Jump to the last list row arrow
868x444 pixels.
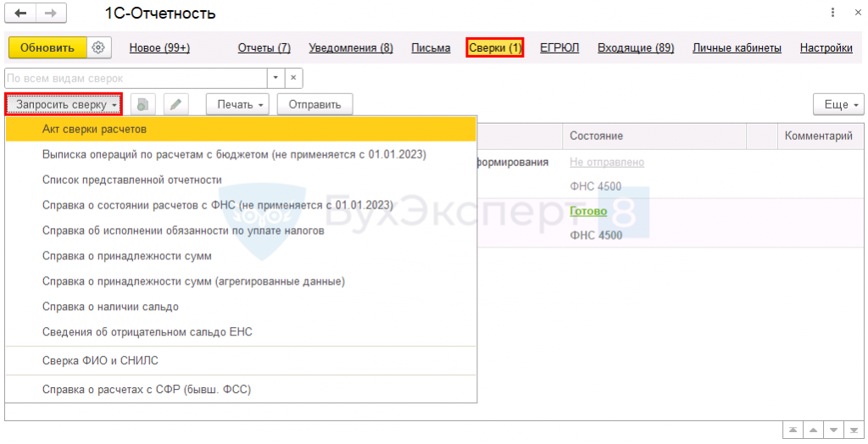pos(854,430)
